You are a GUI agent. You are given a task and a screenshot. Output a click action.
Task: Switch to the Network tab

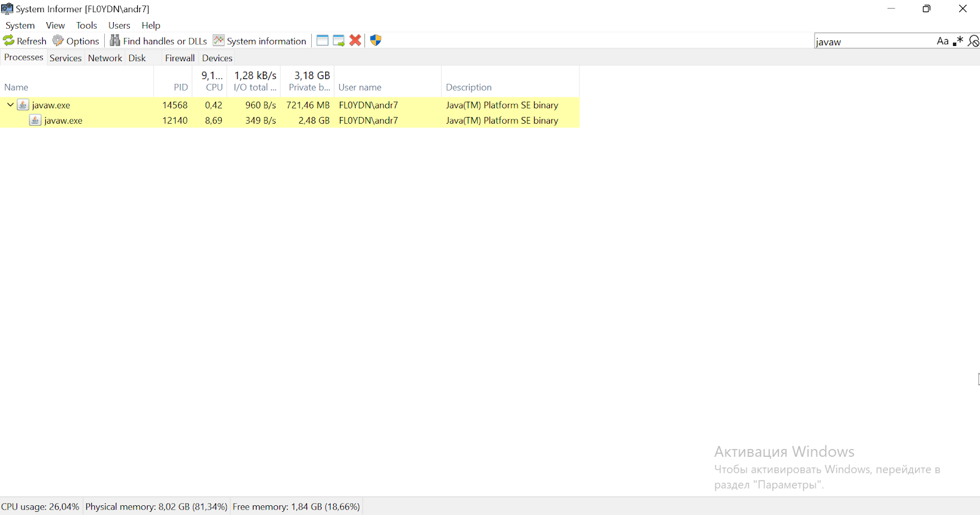pyautogui.click(x=105, y=58)
